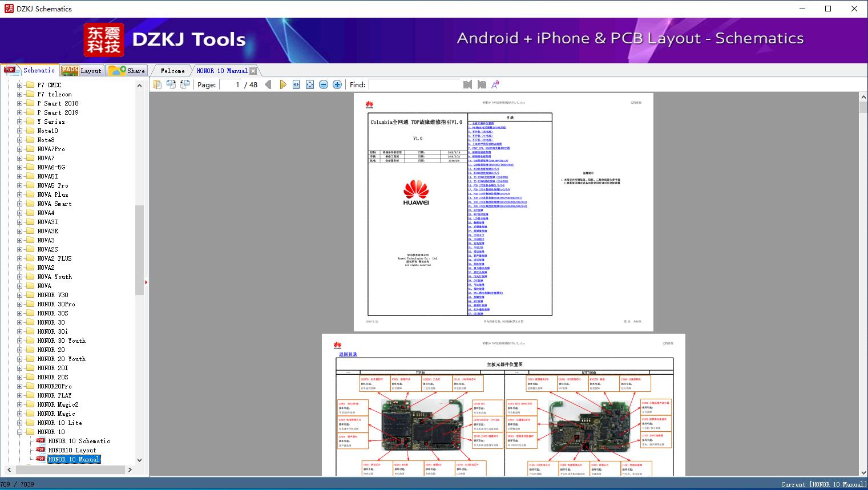This screenshot has height=490, width=868.
Task: Select the P Smart 2019 tree row
Action: [58, 112]
